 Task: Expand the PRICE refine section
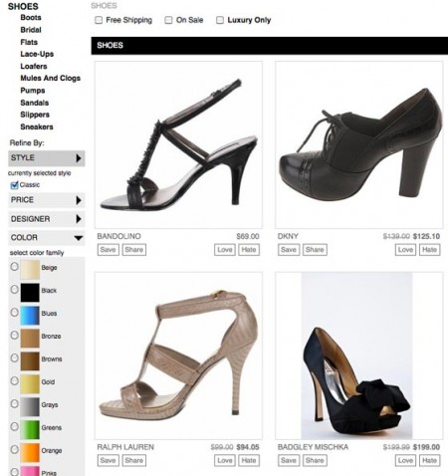coord(47,200)
